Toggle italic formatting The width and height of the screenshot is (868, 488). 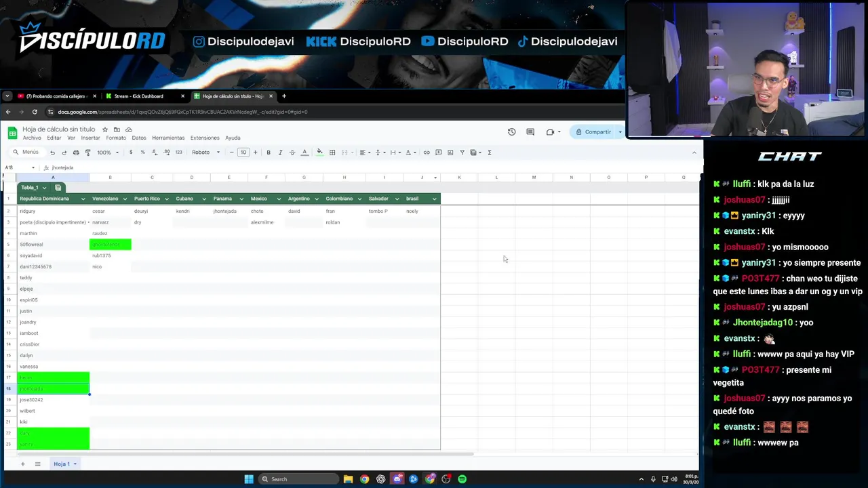click(x=280, y=152)
